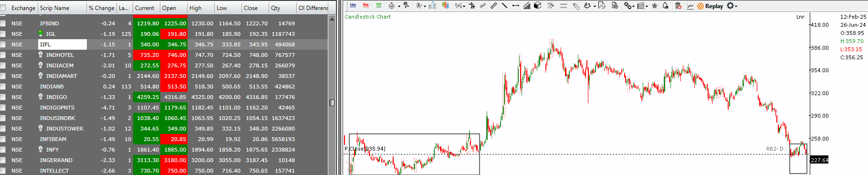Select the pointer cursor tool

[x=406, y=5]
